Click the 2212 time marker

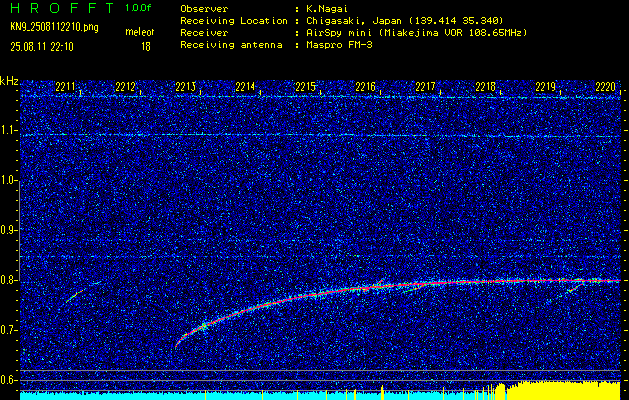click(125, 87)
